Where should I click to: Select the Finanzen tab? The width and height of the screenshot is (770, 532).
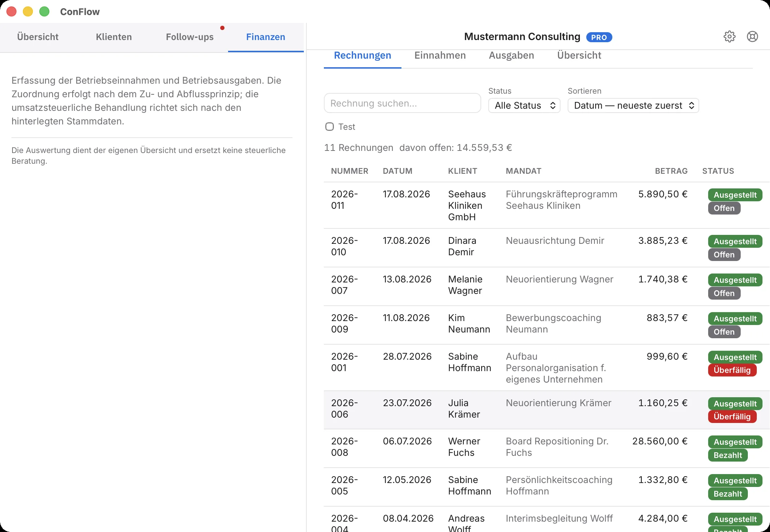coord(266,37)
